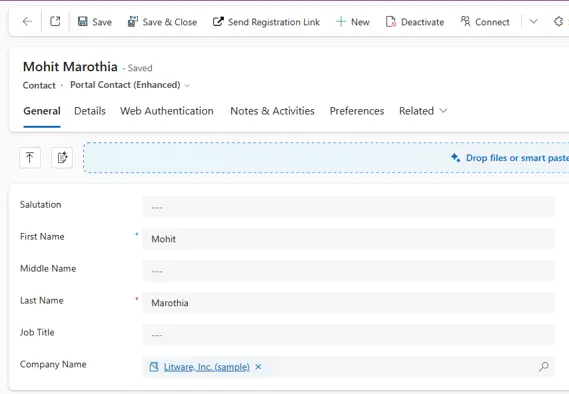Click the Portal Contact (Enhanced) form name
569x394 pixels.
125,85
